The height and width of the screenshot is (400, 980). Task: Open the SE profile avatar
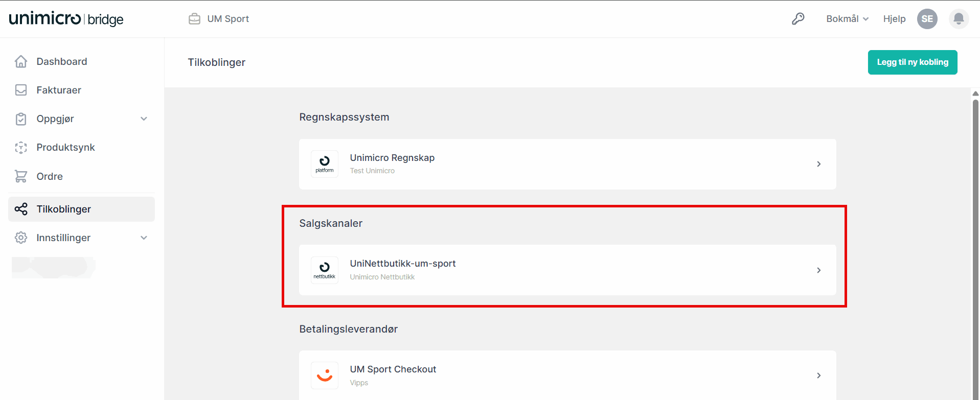[x=927, y=18]
